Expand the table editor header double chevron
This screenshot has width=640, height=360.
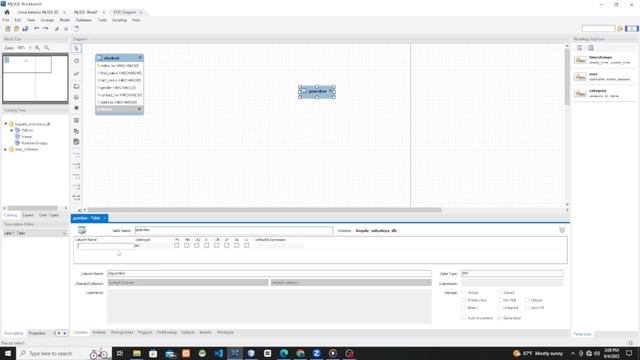tap(562, 230)
